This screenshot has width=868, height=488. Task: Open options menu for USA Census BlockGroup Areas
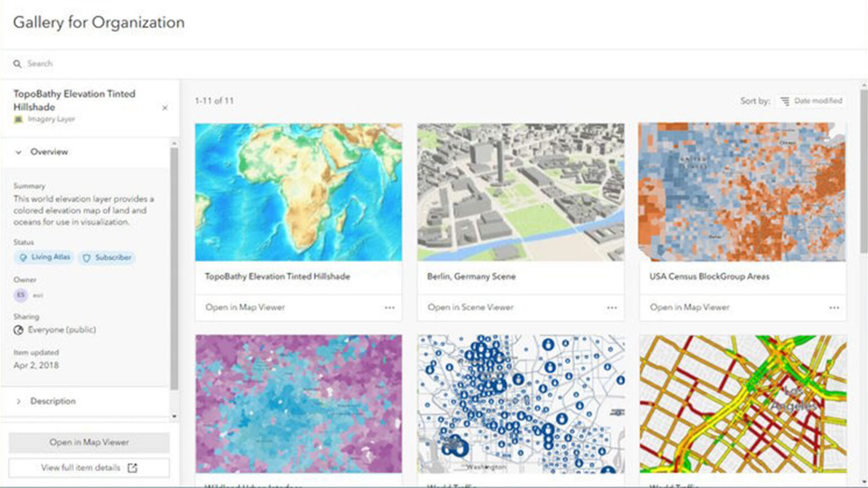(x=835, y=307)
